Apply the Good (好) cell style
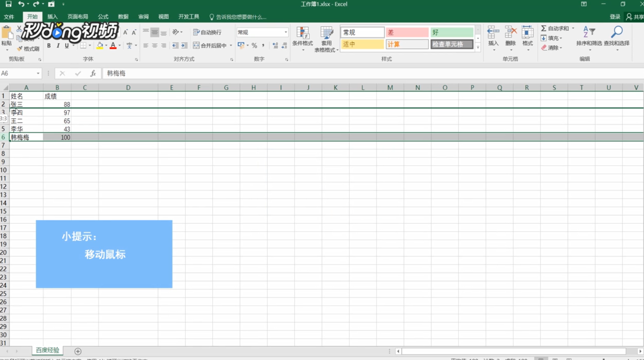The image size is (644, 360). 452,32
